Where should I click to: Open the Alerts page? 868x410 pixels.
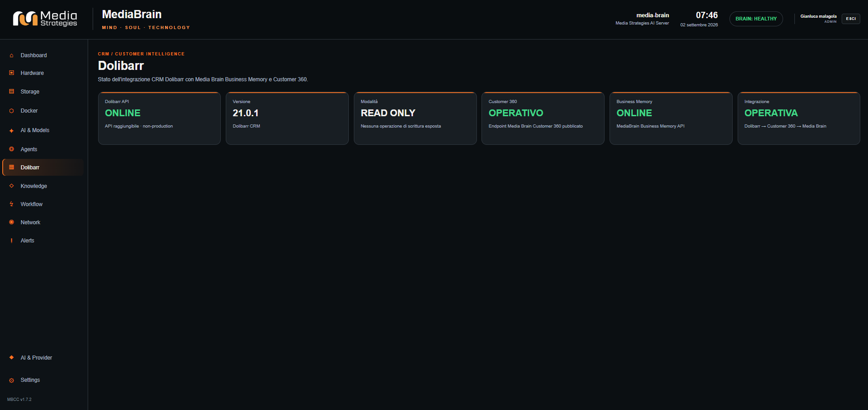click(44, 241)
